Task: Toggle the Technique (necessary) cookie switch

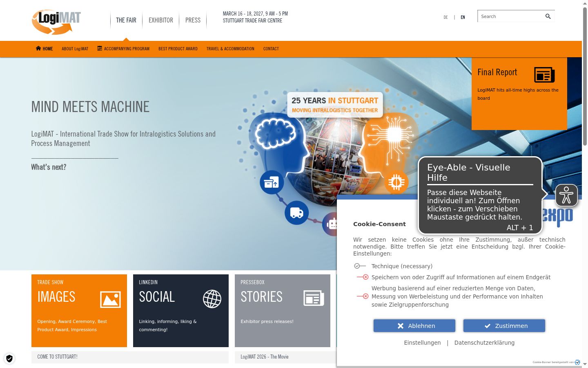Action: point(360,266)
